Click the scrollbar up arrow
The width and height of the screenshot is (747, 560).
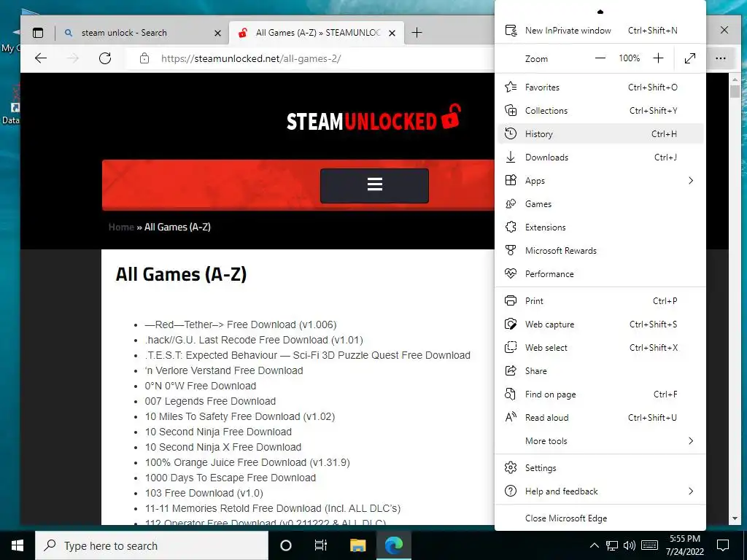(x=735, y=79)
